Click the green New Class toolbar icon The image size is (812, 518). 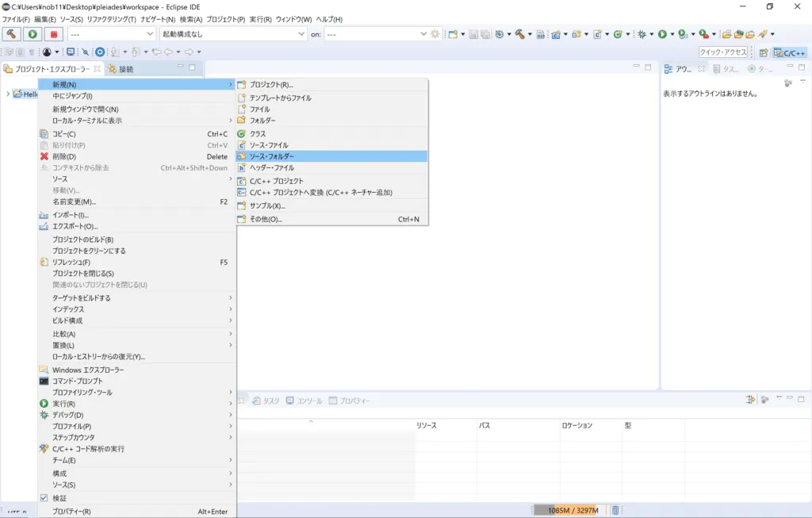(617, 34)
